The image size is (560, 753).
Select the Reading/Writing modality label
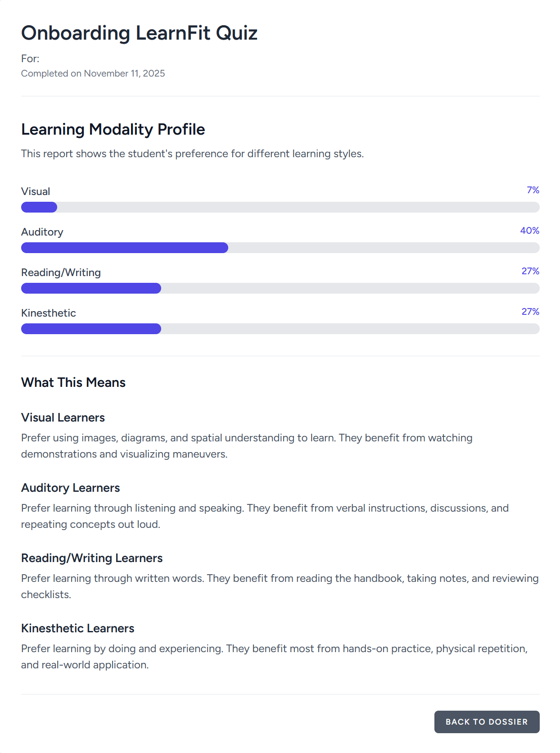tap(60, 272)
